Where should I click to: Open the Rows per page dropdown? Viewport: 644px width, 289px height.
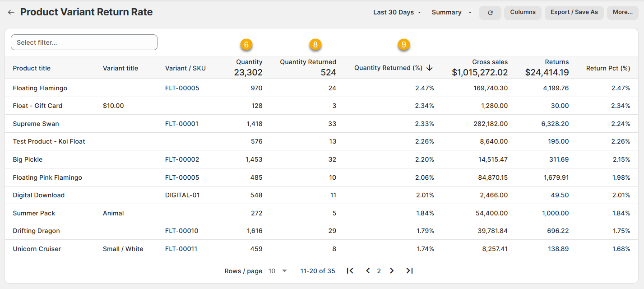point(278,271)
